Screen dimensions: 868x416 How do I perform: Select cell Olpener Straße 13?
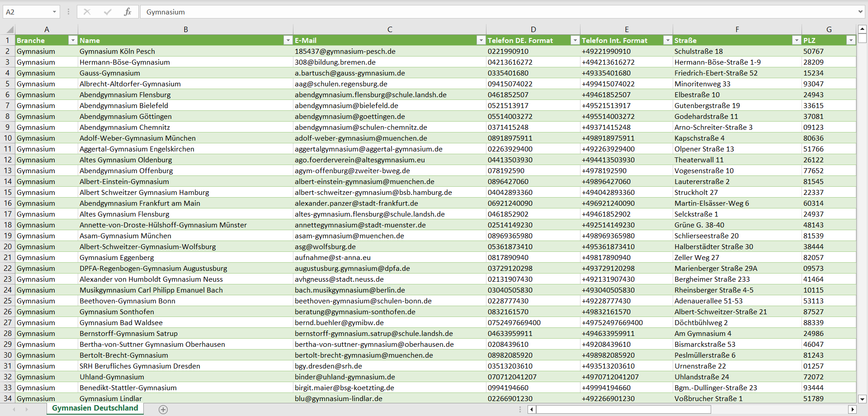pyautogui.click(x=737, y=149)
